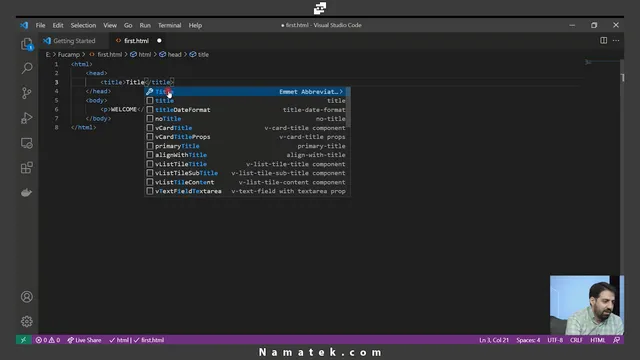Click Live Share in status bar
The height and width of the screenshot is (360, 640).
pyautogui.click(x=84, y=340)
